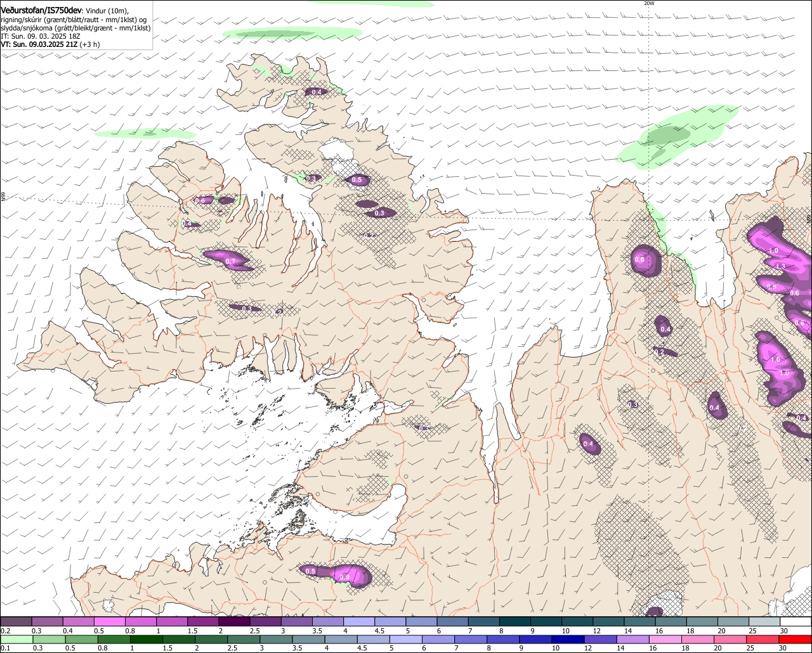The height and width of the screenshot is (653, 812).
Task: Click the 'VT: Sun. 09.03.2025 21Z' valid time
Action: click(39, 44)
